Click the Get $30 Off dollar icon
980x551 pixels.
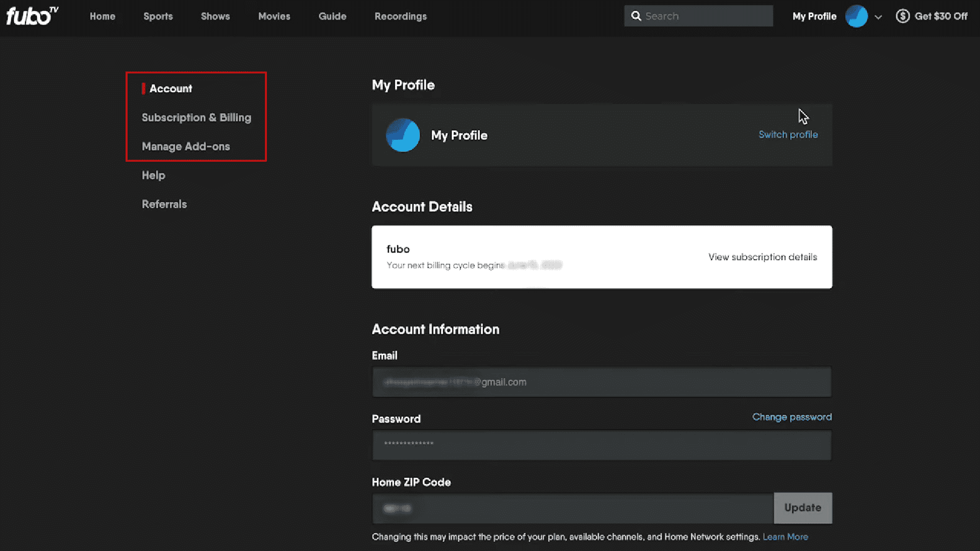[x=902, y=16]
